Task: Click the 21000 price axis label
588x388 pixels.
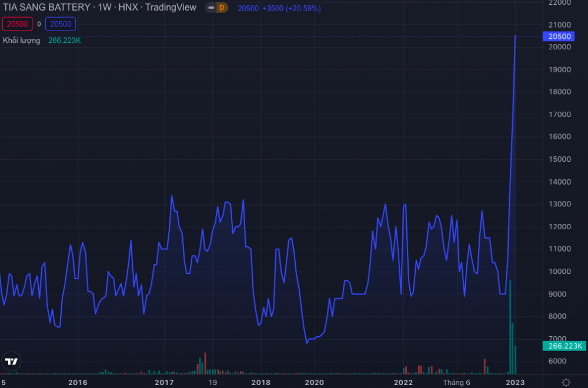Action: pyautogui.click(x=560, y=25)
